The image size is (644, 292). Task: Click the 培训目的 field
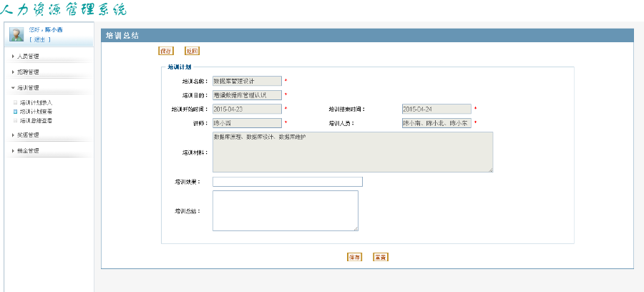pyautogui.click(x=248, y=95)
